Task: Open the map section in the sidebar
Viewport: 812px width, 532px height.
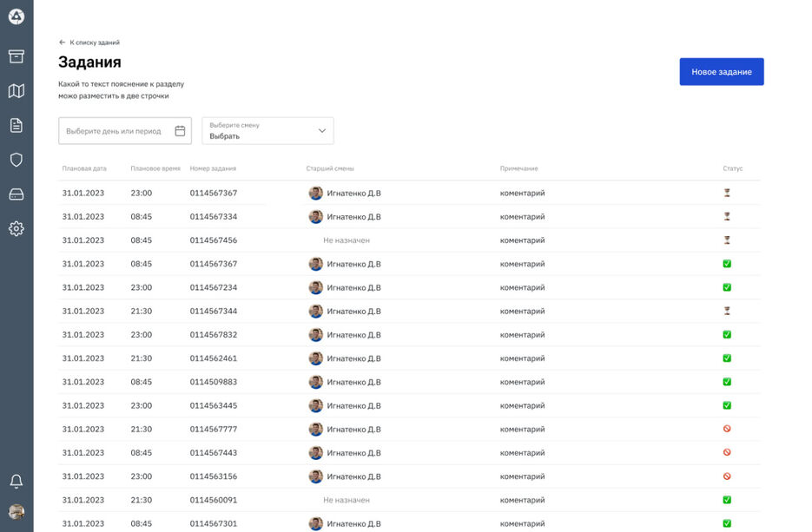Action: 17,91
